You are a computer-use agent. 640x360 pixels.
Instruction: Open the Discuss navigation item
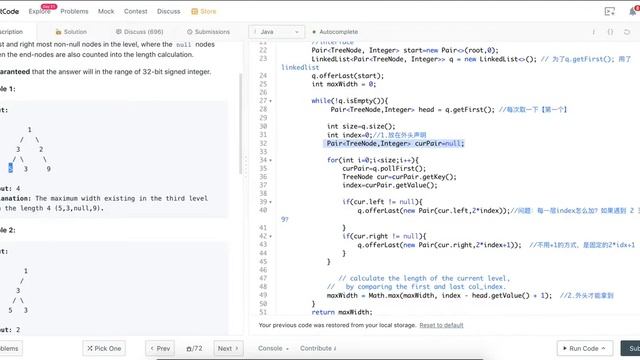(x=169, y=11)
